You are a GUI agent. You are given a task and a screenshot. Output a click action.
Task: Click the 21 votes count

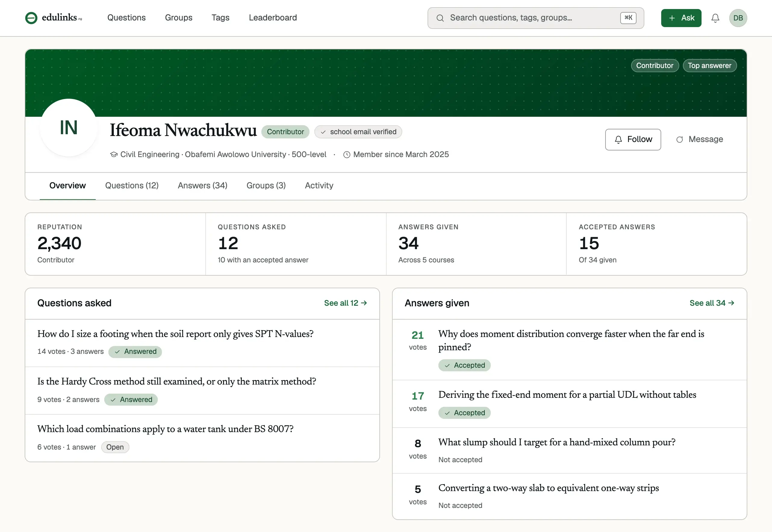[418, 335]
